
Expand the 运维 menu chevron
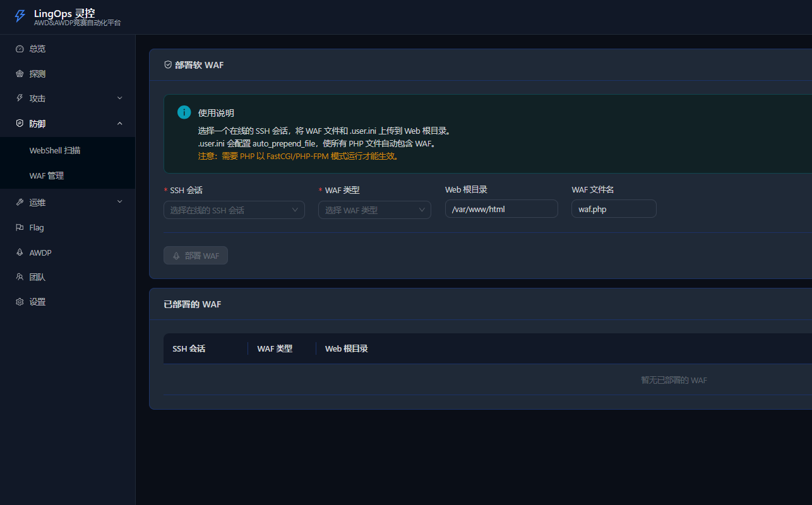(120, 202)
